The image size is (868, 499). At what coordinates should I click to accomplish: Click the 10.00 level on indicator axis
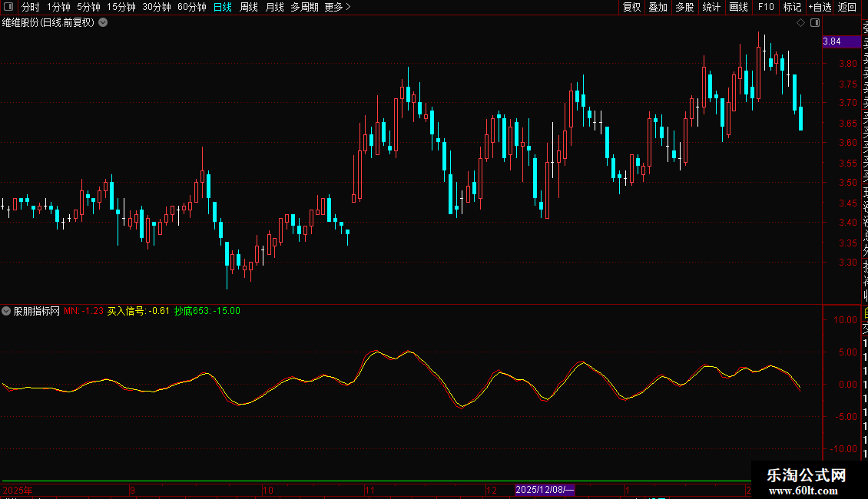845,320
